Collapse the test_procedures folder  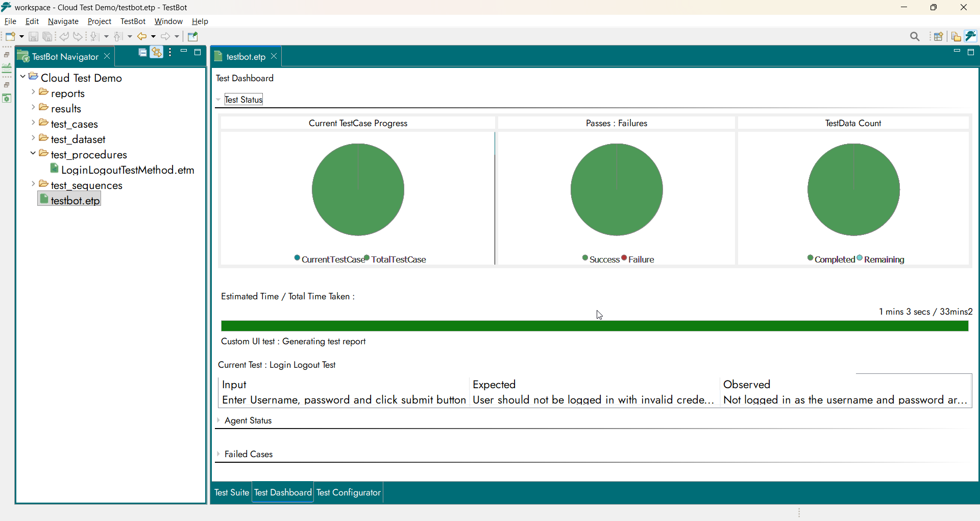pos(33,153)
